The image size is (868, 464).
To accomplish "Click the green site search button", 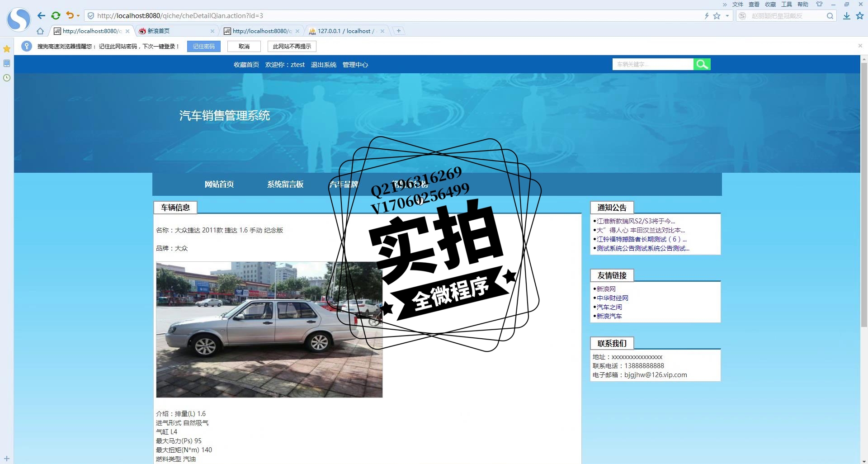I will pyautogui.click(x=702, y=64).
